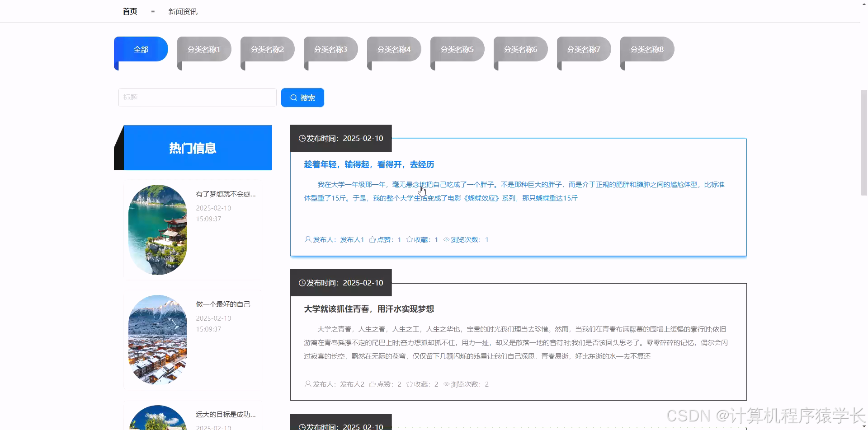Screen dimensions: 868x430
Task: Open the 首页 navigation item
Action: (x=130, y=11)
